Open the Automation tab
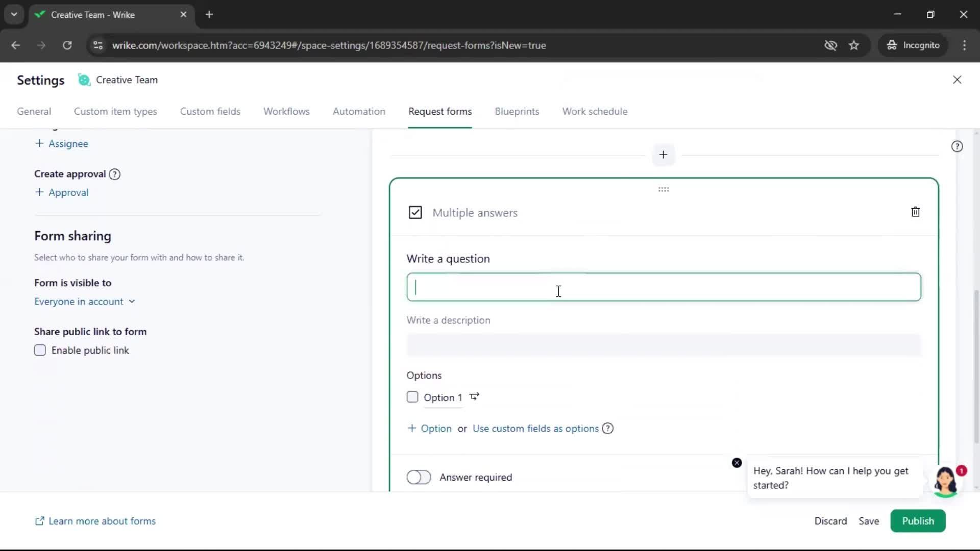 pos(359,111)
